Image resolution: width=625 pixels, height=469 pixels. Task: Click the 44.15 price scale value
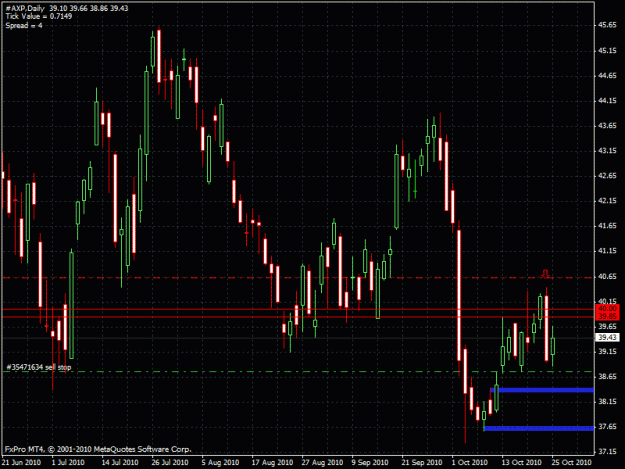[x=607, y=101]
